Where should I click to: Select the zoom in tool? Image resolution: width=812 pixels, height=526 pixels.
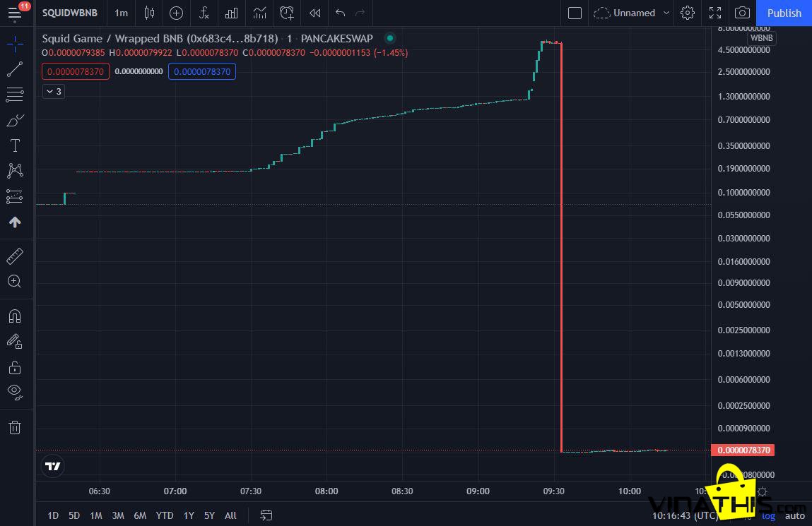[x=15, y=282]
